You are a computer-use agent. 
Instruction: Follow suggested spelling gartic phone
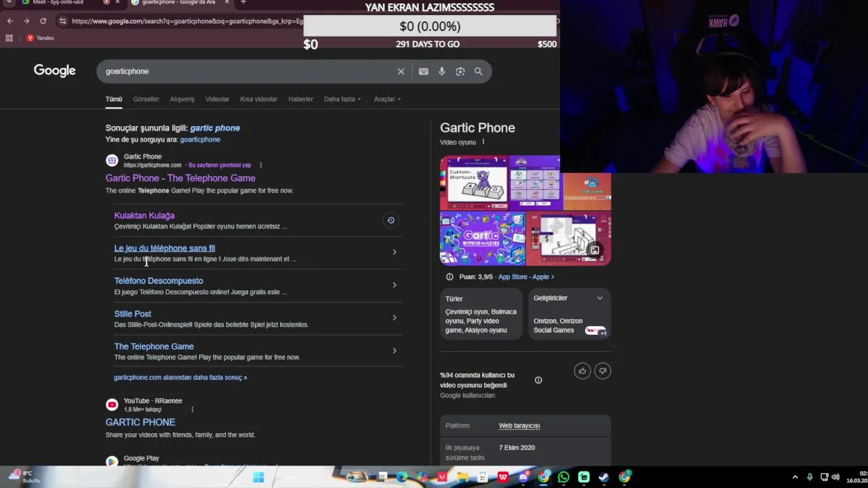(x=215, y=128)
